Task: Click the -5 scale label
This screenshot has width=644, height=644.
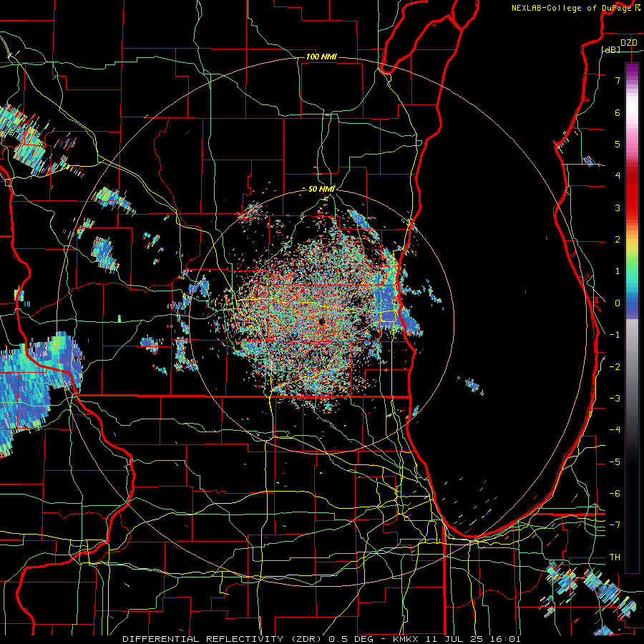Action: [x=615, y=462]
